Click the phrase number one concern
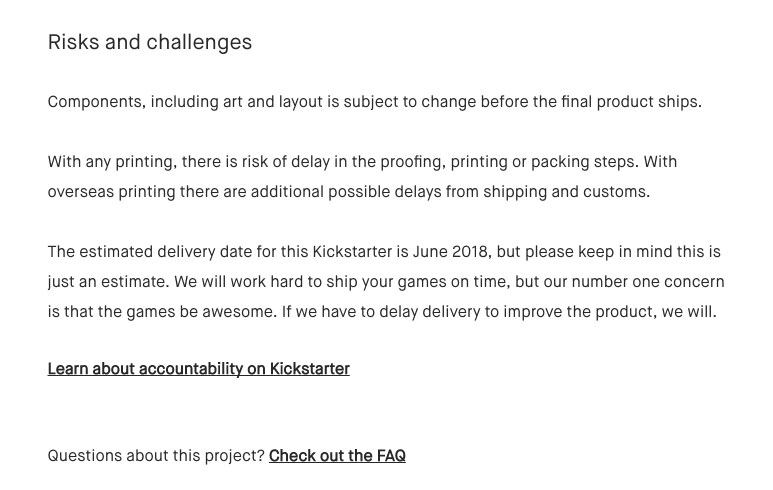 click(648, 282)
